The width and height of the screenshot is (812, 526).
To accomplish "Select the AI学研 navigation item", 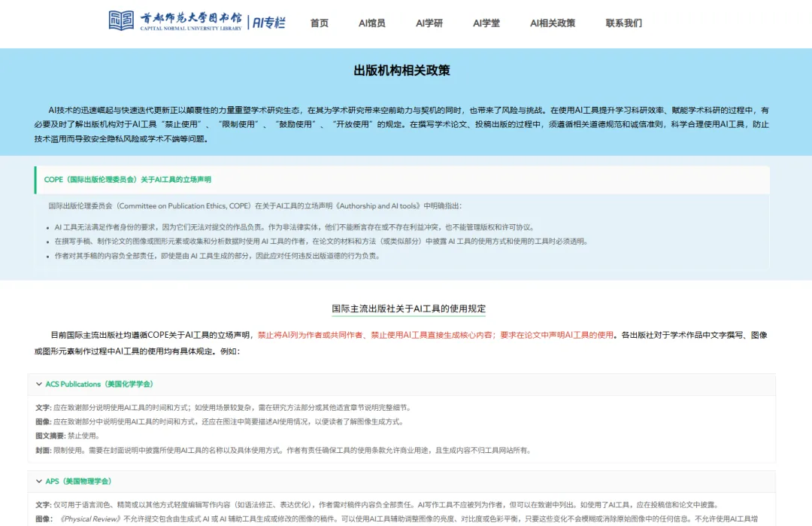I will pyautogui.click(x=429, y=23).
